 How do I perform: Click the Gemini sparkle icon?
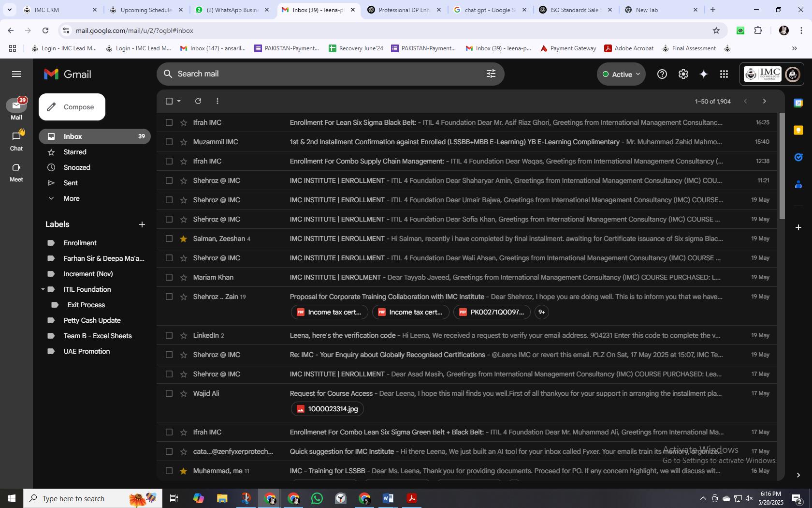[703, 74]
